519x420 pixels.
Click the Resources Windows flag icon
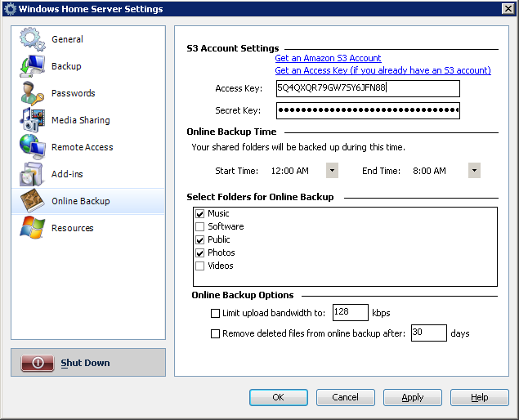point(32,228)
